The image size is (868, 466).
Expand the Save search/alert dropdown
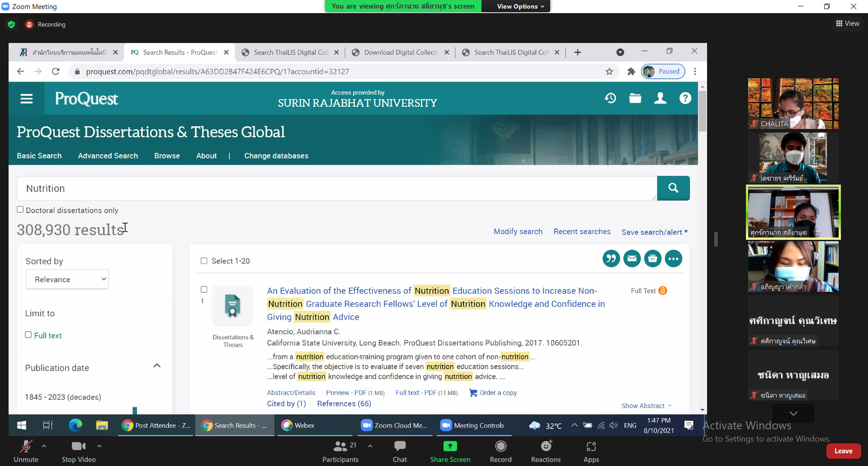click(x=654, y=232)
